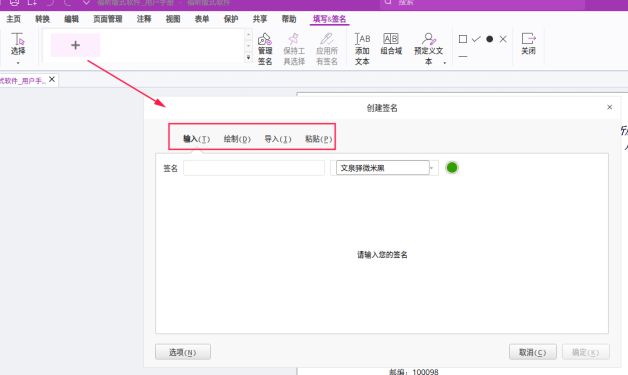
Task: Insert a check mark symbol
Action: coord(476,39)
